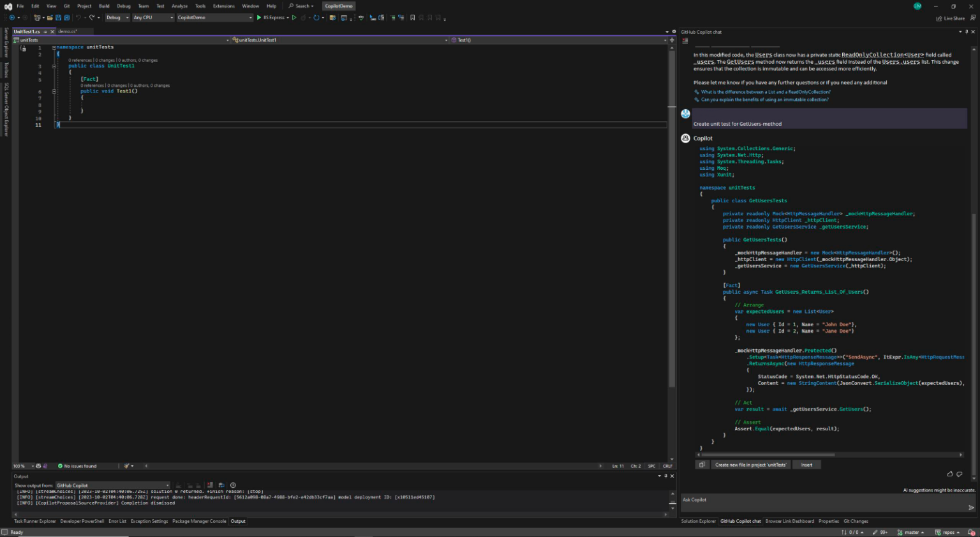Click the split editor icon above scrollbar
980x537 pixels.
point(672,40)
